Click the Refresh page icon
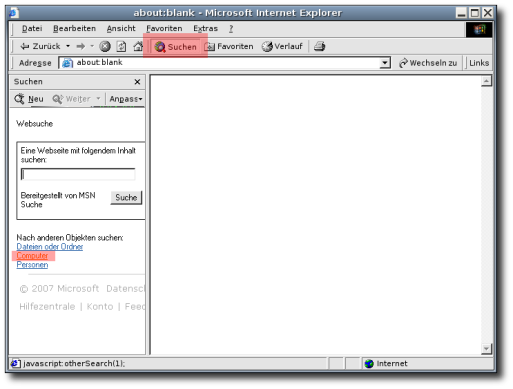 tap(121, 46)
